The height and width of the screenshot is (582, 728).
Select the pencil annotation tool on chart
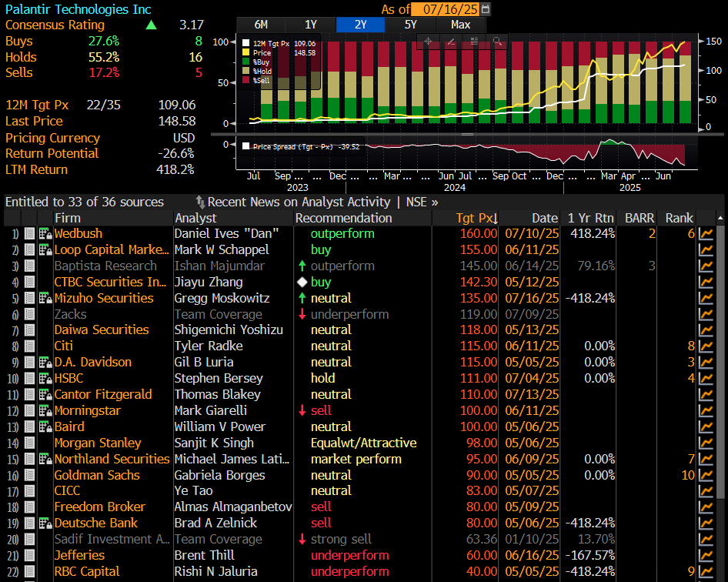[451, 42]
